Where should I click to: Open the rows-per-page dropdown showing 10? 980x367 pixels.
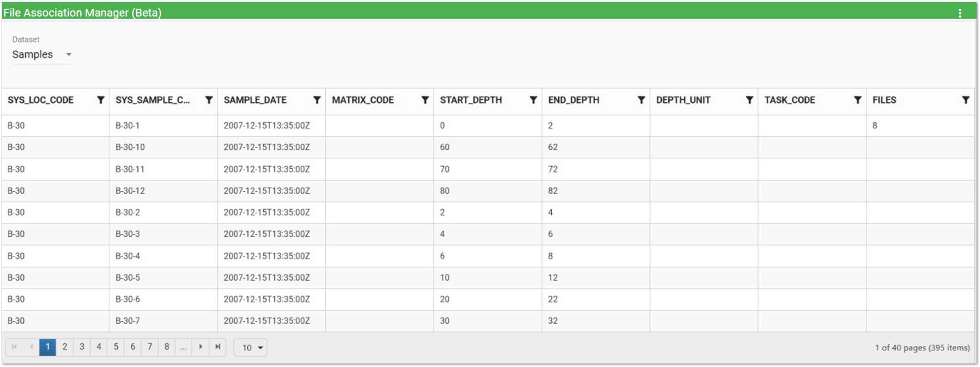point(250,347)
